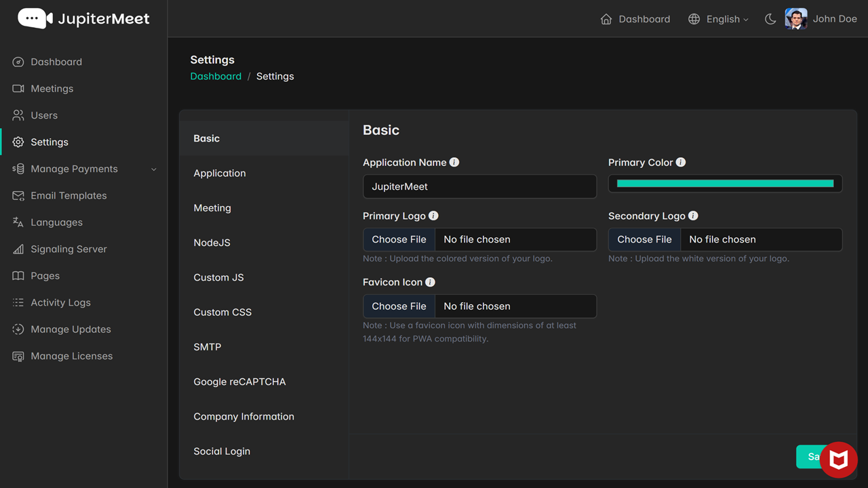This screenshot has height=488, width=868.
Task: Click the Signaling Server bars icon
Action: pos(18,249)
